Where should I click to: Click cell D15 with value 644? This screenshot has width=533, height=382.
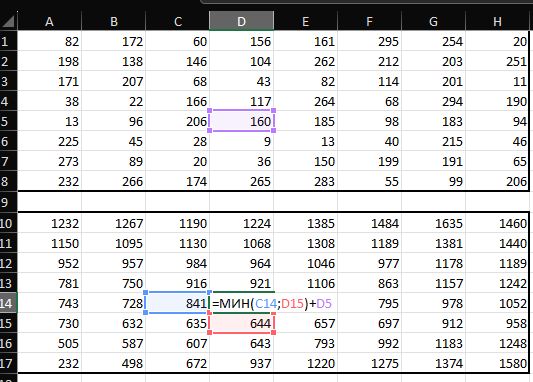(x=241, y=323)
